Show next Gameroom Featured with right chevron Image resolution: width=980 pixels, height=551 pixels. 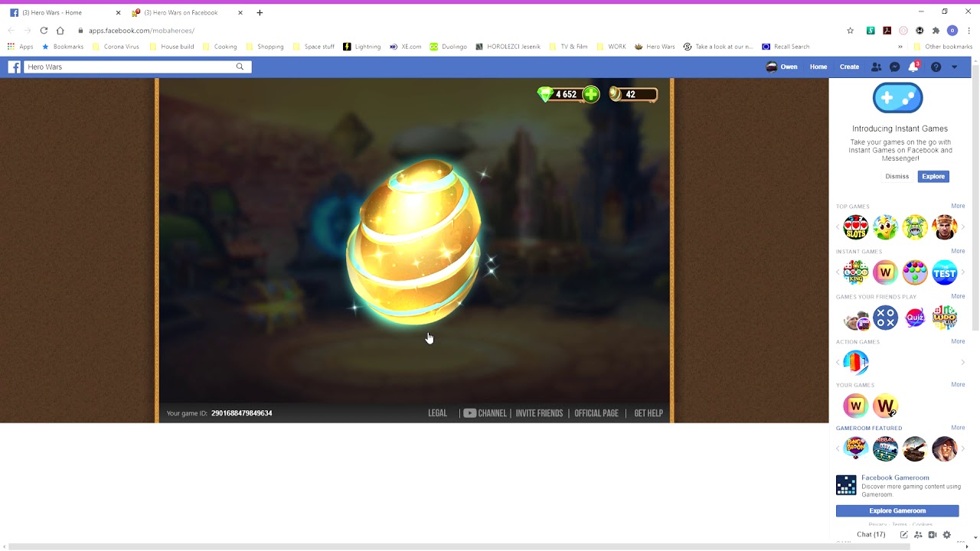point(962,448)
